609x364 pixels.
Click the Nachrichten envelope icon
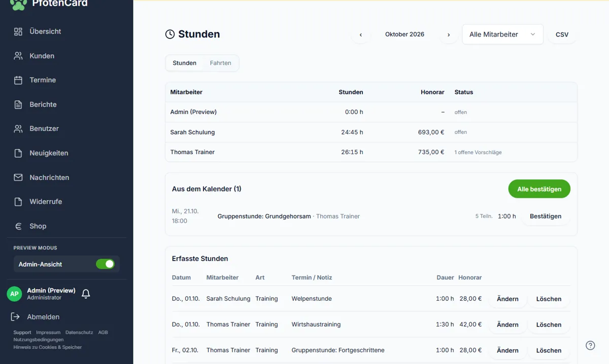point(18,177)
